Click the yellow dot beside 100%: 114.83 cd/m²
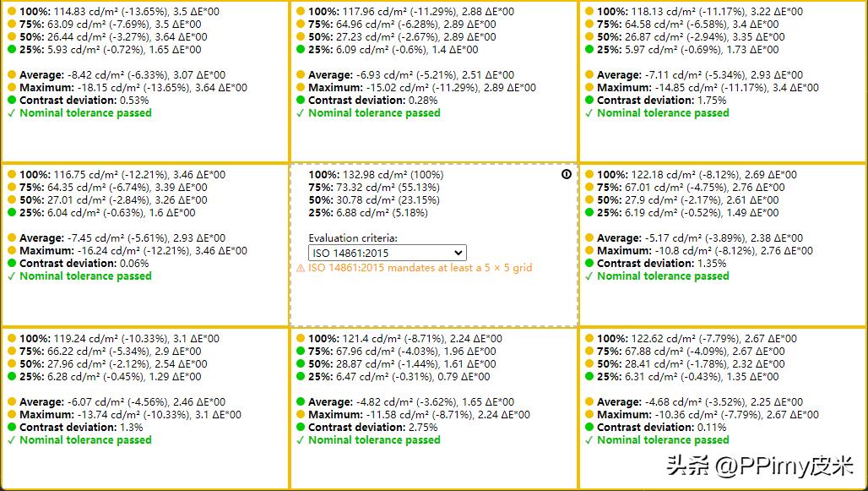 pos(12,11)
